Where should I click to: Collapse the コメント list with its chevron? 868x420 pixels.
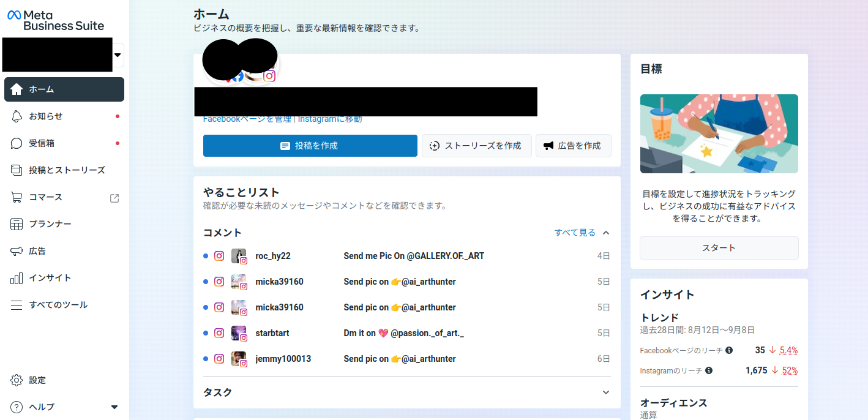[x=605, y=232]
